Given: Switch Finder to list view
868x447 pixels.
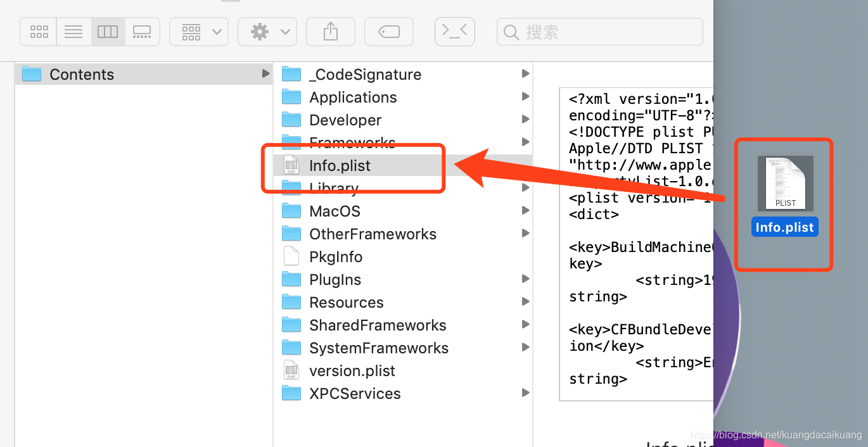Looking at the screenshot, I should (73, 32).
